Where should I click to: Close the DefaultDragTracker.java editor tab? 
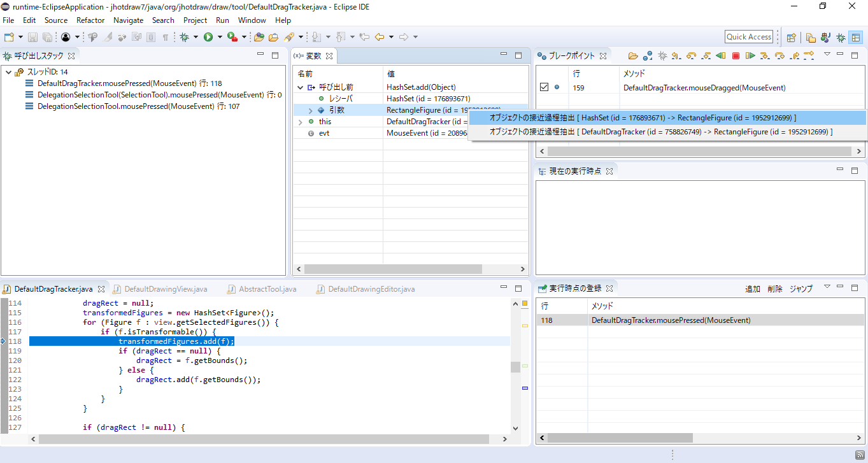click(101, 289)
